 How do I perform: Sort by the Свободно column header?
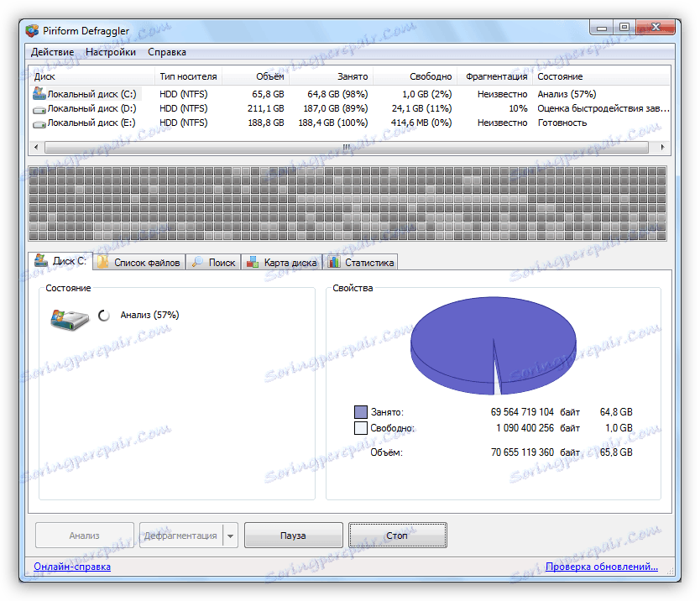(415, 76)
